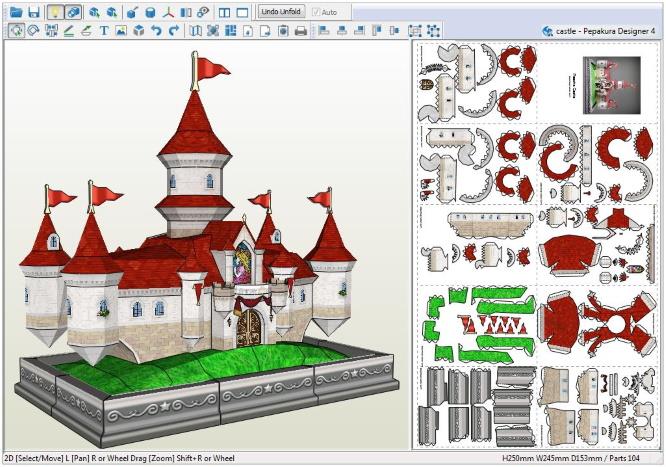Click the 'castle - Pepakura Designer 4' title
This screenshot has width=666, height=467.
click(x=605, y=31)
